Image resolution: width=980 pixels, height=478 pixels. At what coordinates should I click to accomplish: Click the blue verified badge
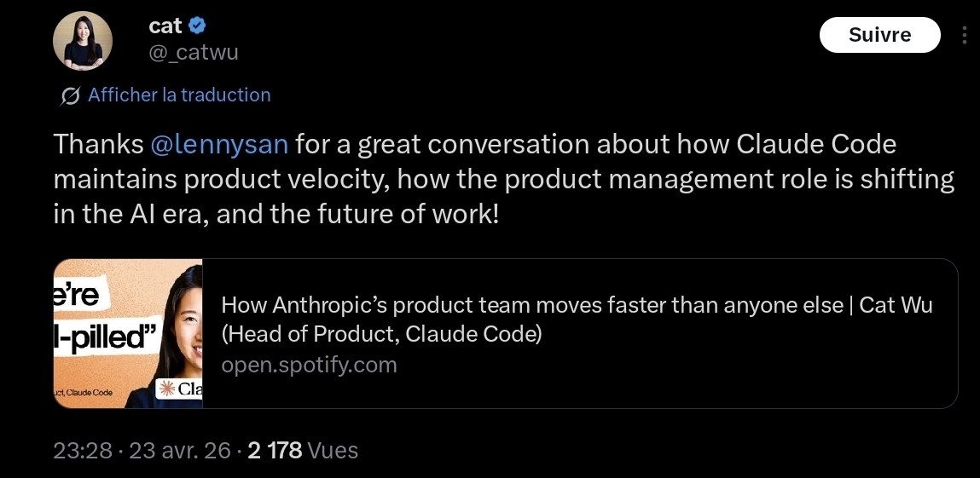pos(197,26)
